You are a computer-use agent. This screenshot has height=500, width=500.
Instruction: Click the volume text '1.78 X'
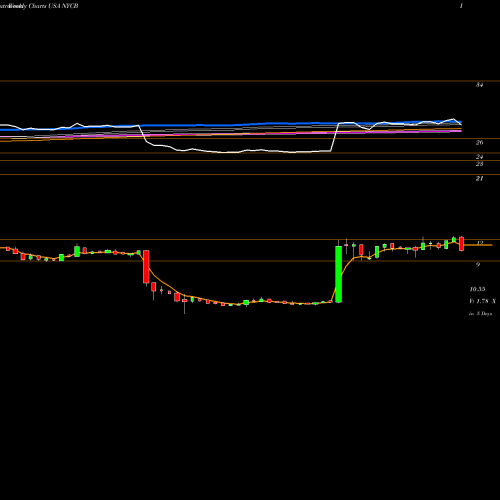tap(486, 301)
